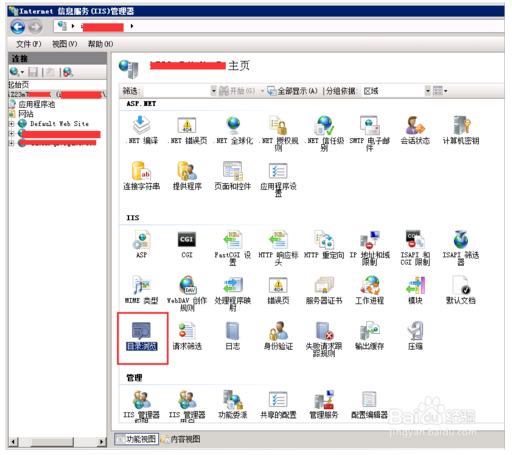Image resolution: width=512 pixels, height=455 pixels.
Task: Open the MIME 类型 feature
Action: [x=142, y=290]
